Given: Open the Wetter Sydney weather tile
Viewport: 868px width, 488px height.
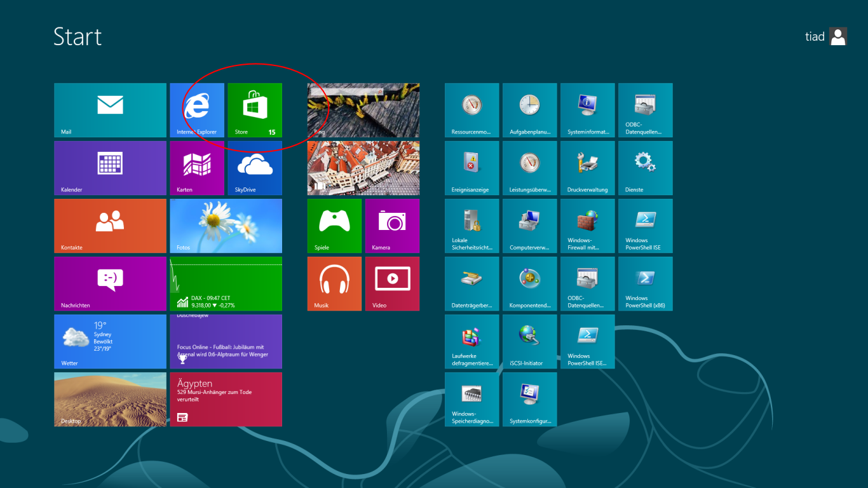Looking at the screenshot, I should click(x=110, y=341).
